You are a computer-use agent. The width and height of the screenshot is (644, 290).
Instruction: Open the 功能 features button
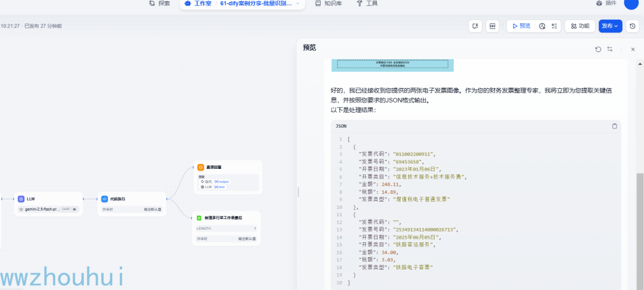pos(580,26)
